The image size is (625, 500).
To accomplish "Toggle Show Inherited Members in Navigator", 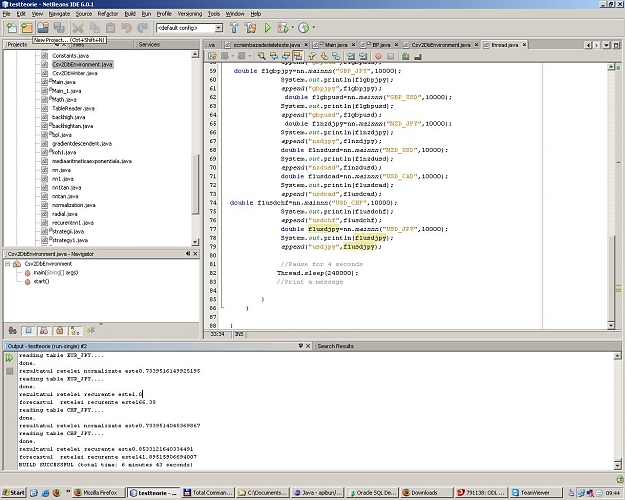I will [x=12, y=331].
